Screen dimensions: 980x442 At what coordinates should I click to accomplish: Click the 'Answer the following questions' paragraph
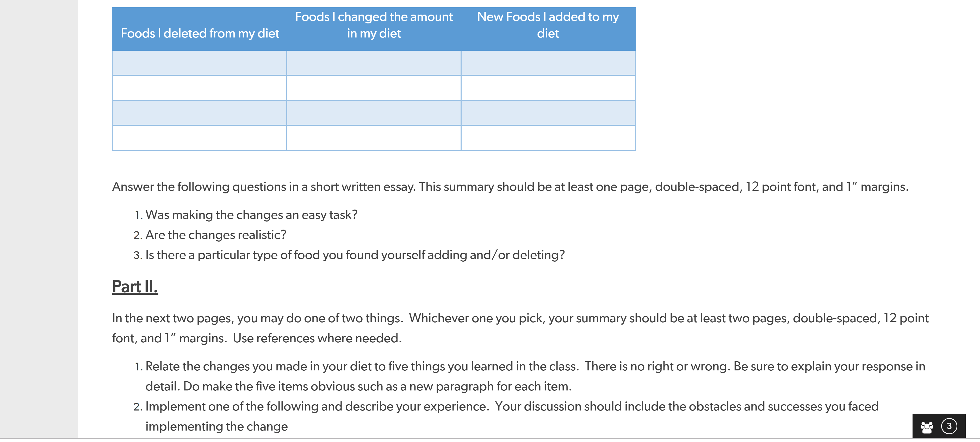(510, 187)
